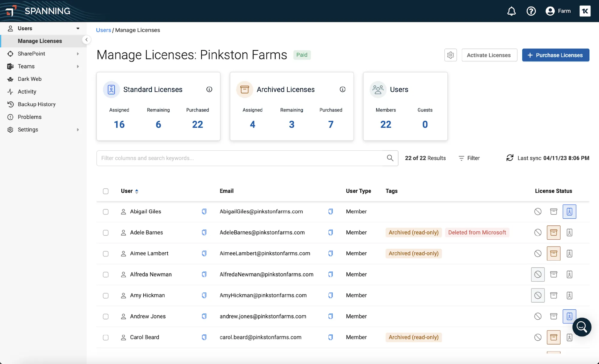Tick Carol Beard's row checkbox
The width and height of the screenshot is (599, 364).
(106, 337)
